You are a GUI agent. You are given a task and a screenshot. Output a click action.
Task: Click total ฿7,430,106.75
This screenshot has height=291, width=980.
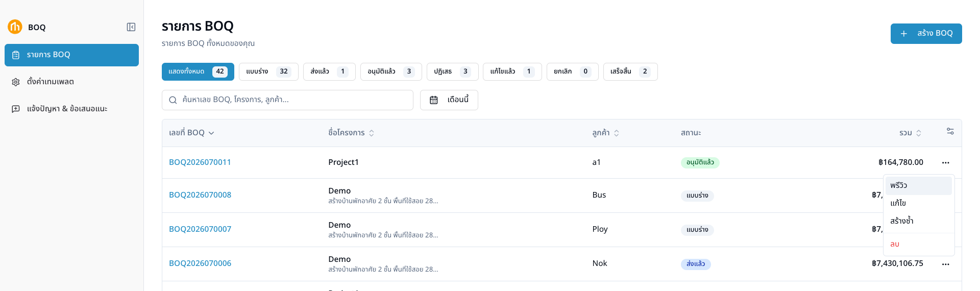(x=897, y=263)
